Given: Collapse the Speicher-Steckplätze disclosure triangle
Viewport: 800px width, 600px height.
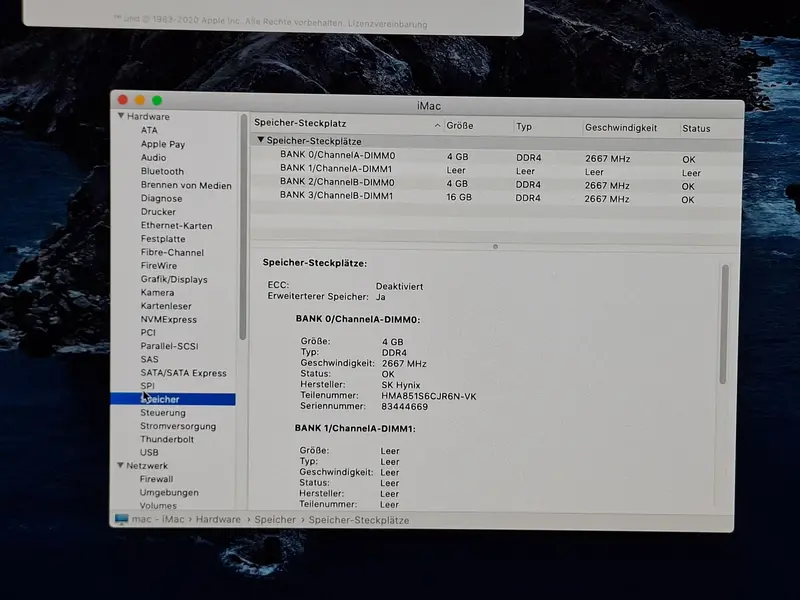Looking at the screenshot, I should [x=261, y=140].
